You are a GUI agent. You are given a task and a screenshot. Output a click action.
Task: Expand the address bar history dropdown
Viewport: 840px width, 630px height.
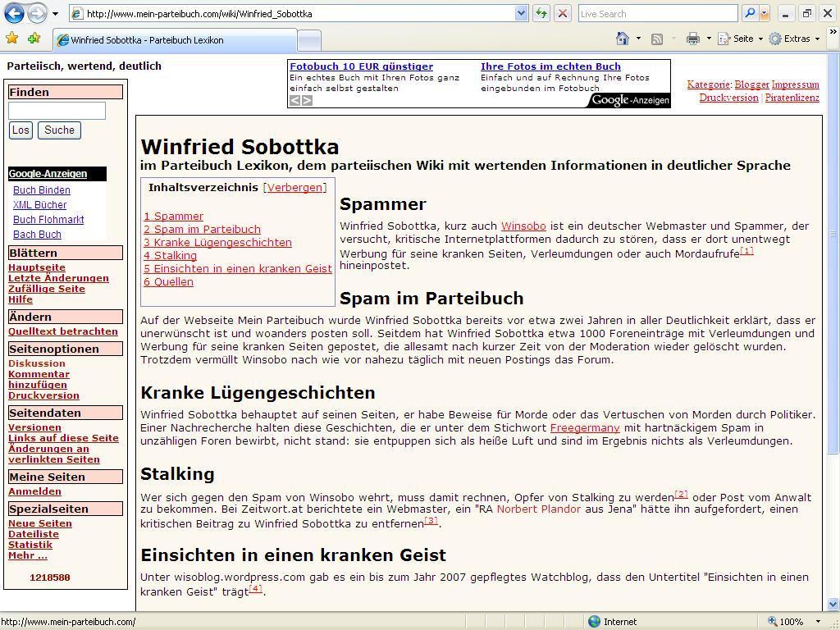[521, 14]
